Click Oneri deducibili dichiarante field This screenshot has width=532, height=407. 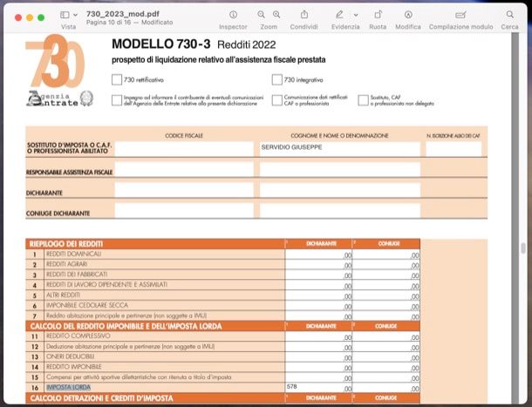(318, 357)
